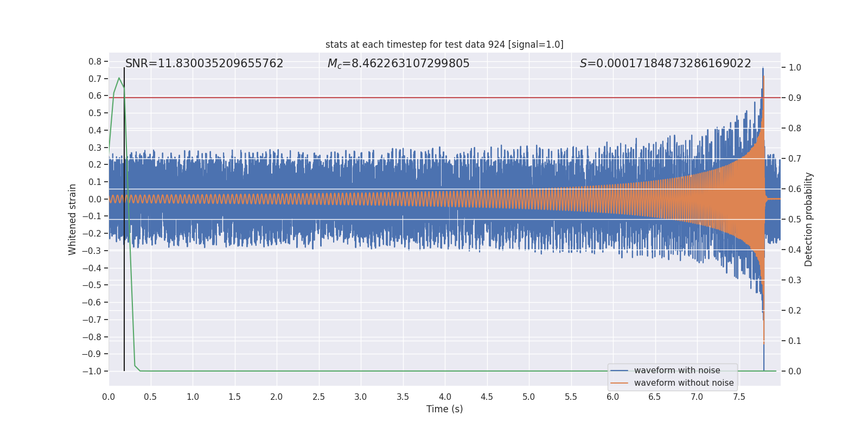Select the S value annotation text

665,63
